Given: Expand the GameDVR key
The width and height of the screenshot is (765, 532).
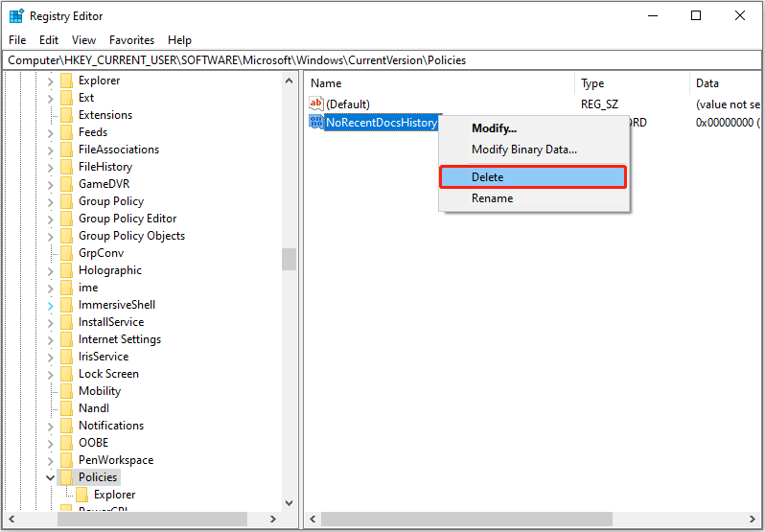Looking at the screenshot, I should [50, 185].
